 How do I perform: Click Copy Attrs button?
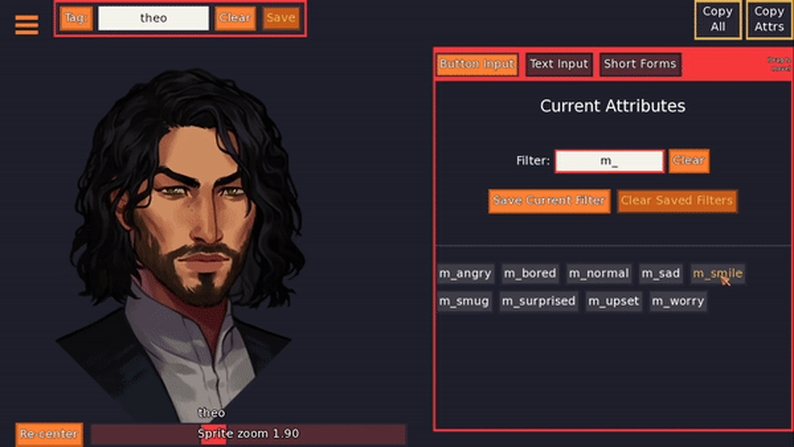tap(769, 19)
